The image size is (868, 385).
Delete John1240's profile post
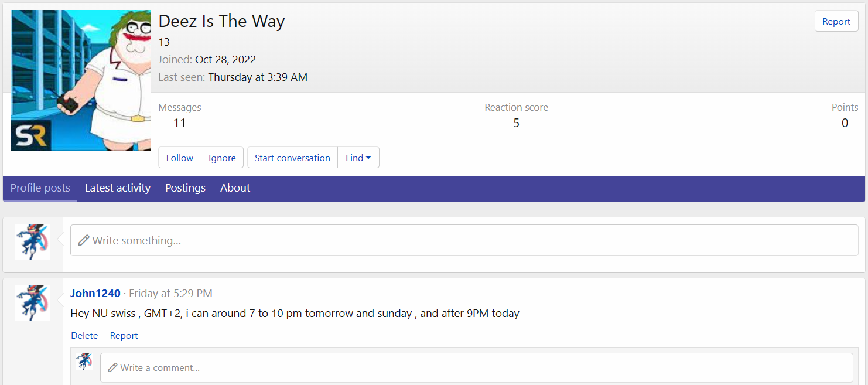tap(84, 336)
